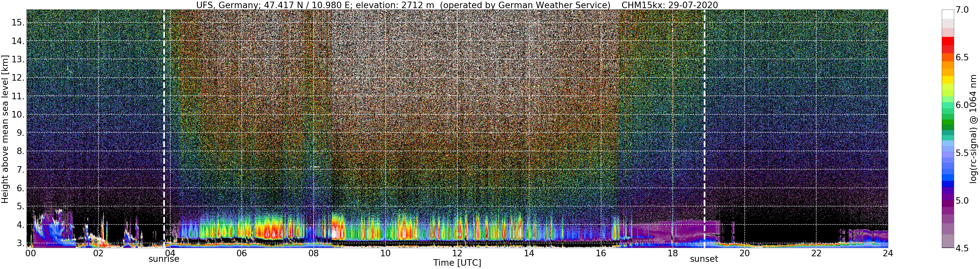Click the time axis tick '04'

tap(170, 253)
